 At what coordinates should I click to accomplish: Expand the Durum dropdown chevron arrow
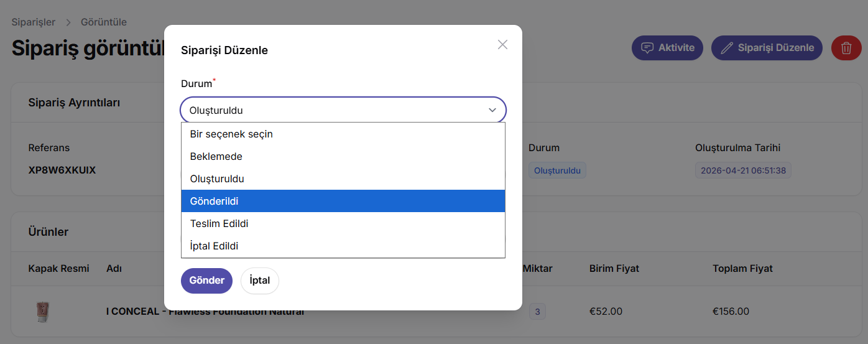click(492, 110)
